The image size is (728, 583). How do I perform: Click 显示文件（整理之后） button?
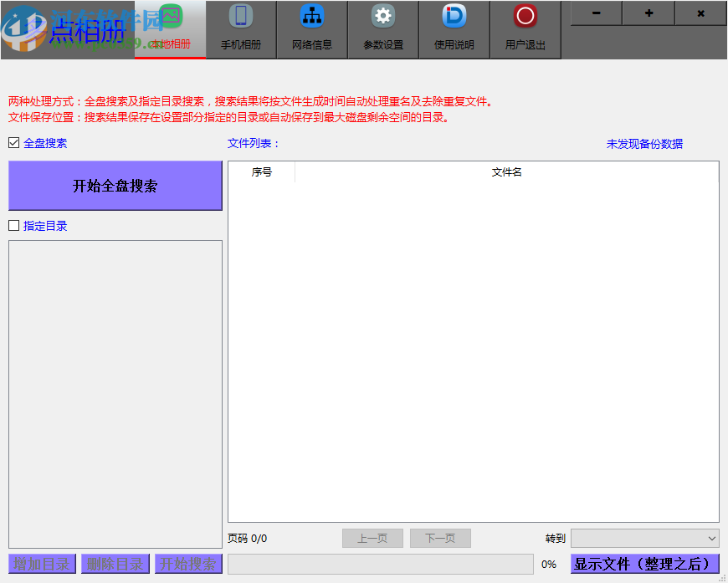(x=644, y=564)
